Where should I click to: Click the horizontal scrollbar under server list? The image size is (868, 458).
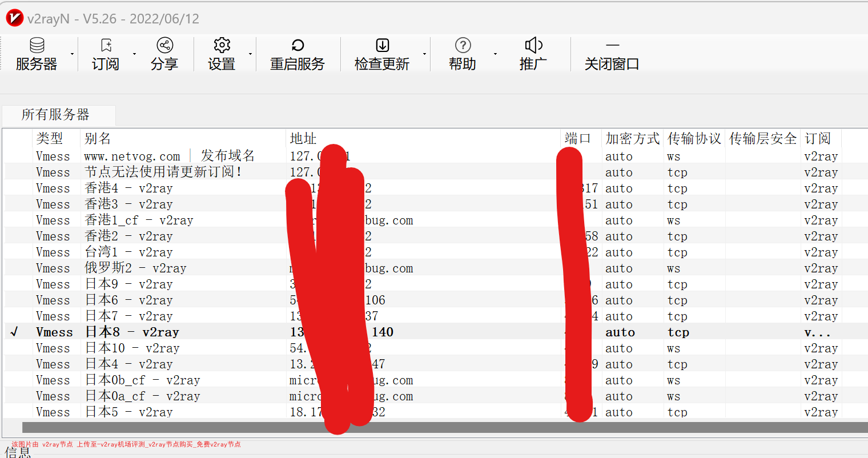coord(445,428)
